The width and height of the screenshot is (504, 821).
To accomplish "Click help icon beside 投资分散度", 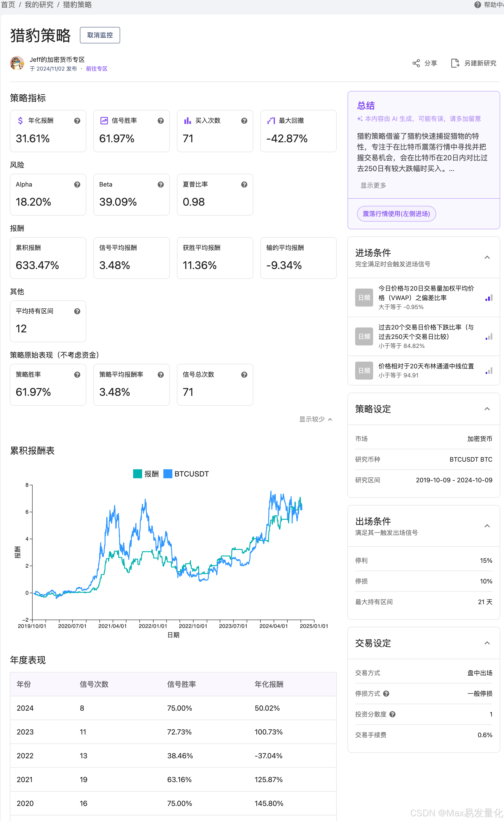I will coord(392,714).
